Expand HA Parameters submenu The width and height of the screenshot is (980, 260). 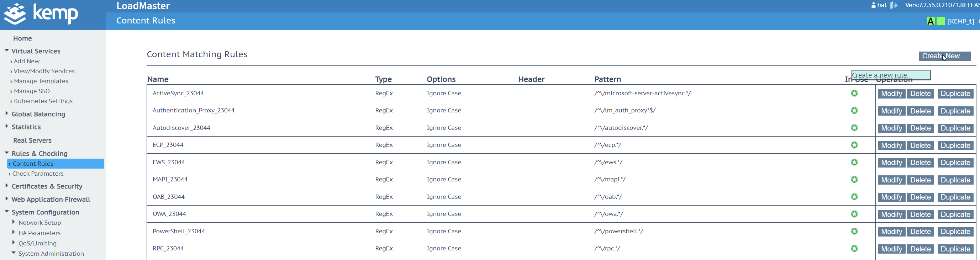(x=14, y=232)
